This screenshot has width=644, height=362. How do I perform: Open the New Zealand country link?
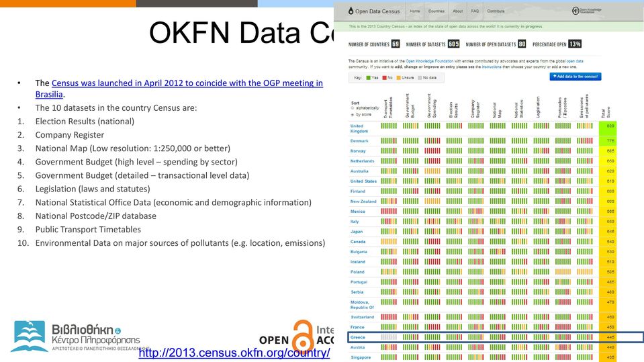point(363,201)
